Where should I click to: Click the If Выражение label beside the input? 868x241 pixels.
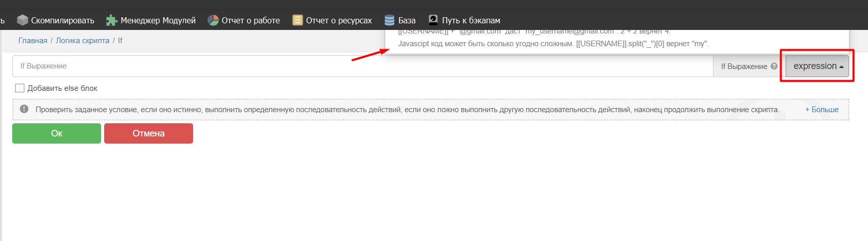click(x=743, y=66)
